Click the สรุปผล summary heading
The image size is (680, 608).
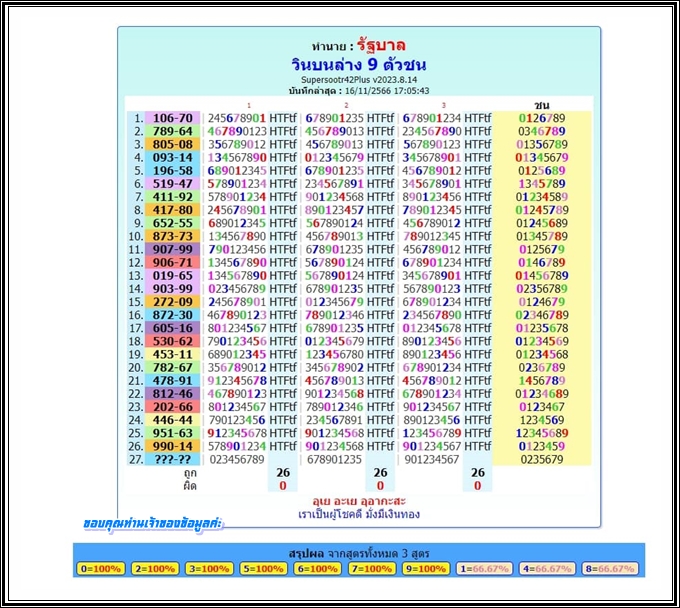(306, 553)
